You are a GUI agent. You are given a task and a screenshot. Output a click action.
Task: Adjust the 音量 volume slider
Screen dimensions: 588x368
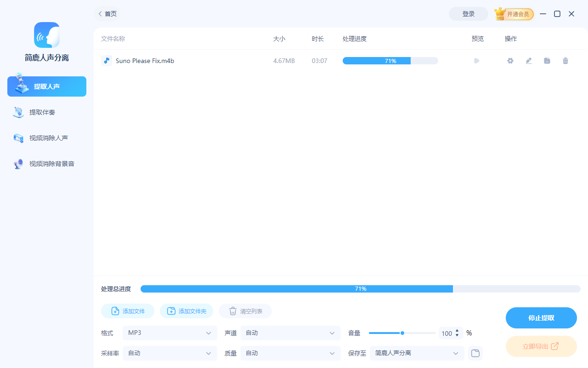click(x=402, y=333)
